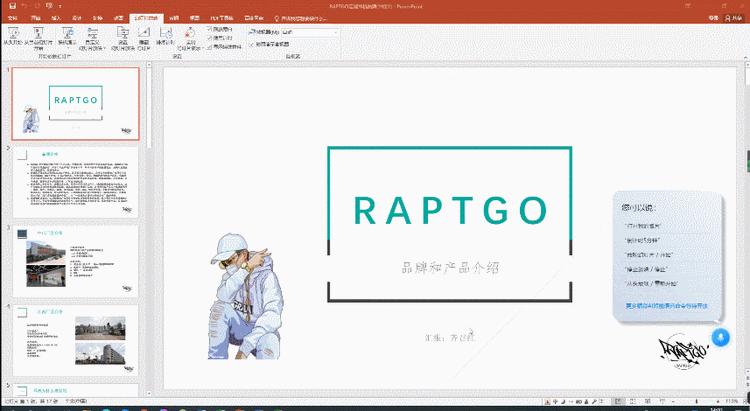Collapse the ribbon with the caret arrow
Screen dimensions: 750x411
point(745,57)
